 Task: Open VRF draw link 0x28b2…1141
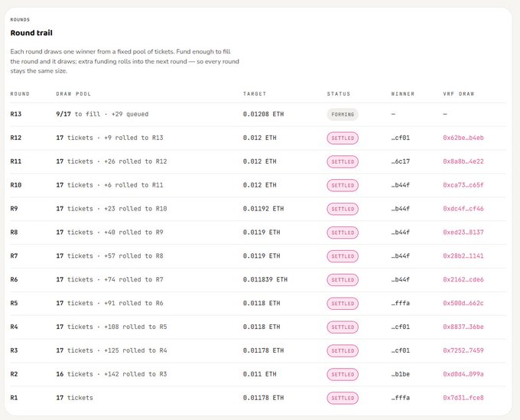463,256
